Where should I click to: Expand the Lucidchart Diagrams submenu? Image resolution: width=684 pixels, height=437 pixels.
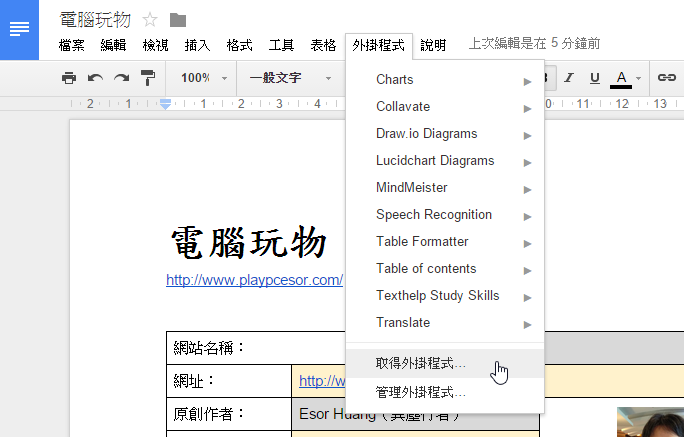[x=445, y=161]
